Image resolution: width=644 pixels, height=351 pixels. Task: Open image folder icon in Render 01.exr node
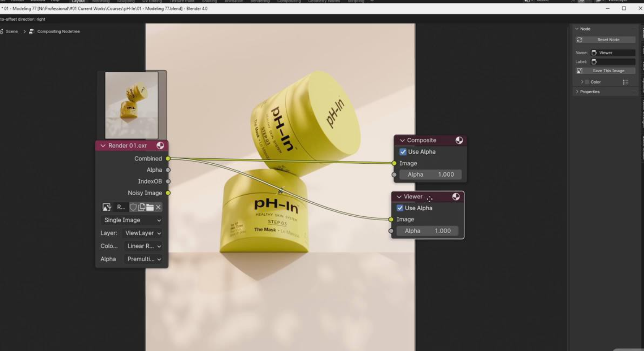click(x=150, y=207)
